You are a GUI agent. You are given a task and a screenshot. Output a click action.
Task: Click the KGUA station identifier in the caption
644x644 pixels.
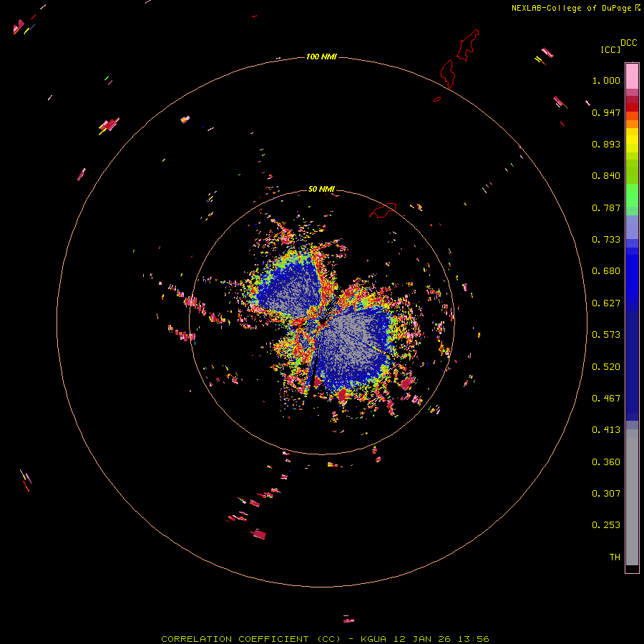[x=374, y=639]
